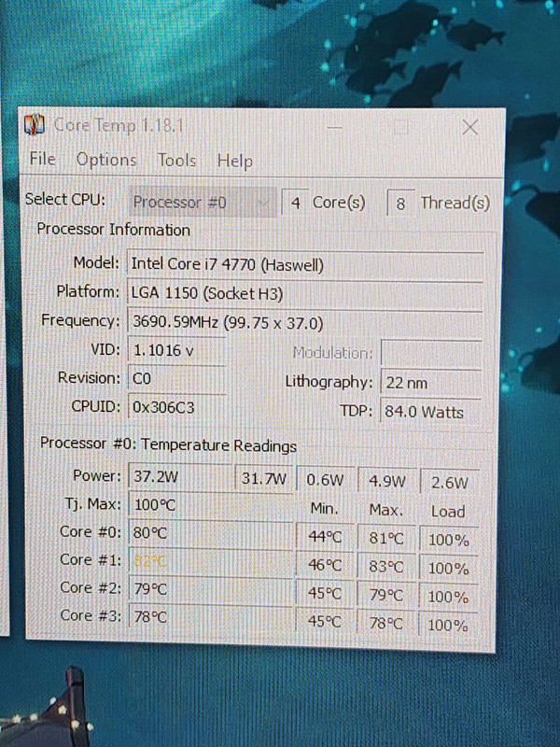Click the 31.7W power reading
The image size is (560, 747).
pos(264,478)
